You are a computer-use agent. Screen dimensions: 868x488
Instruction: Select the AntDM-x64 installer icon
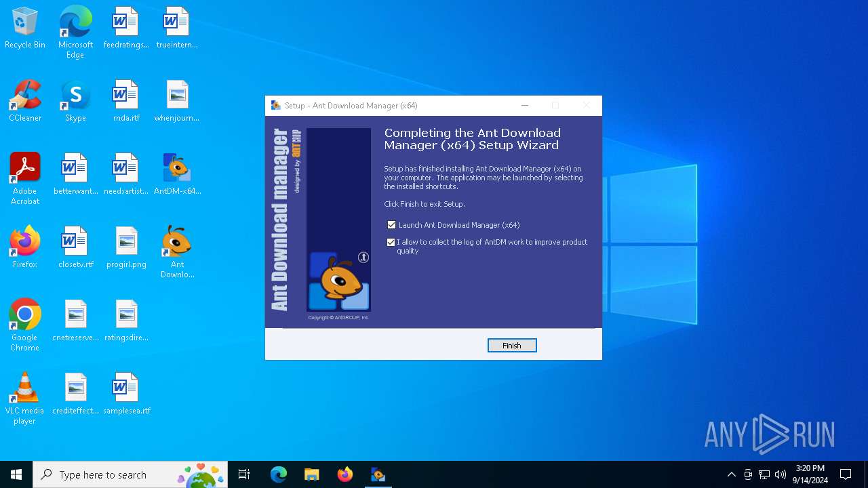[177, 175]
